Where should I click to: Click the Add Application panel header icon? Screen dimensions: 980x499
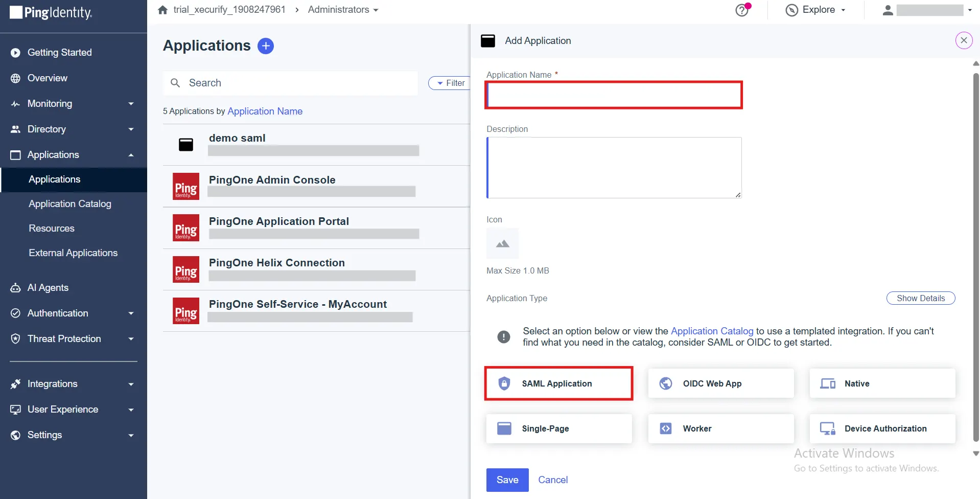point(488,41)
